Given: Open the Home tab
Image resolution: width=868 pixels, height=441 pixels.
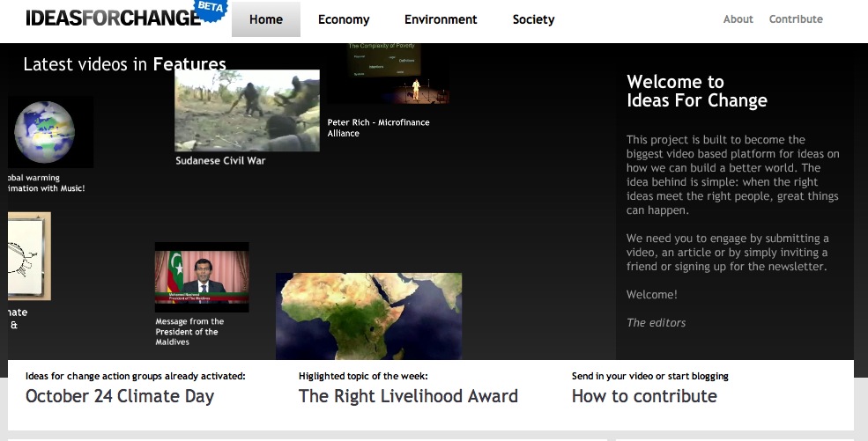Looking at the screenshot, I should [x=266, y=19].
